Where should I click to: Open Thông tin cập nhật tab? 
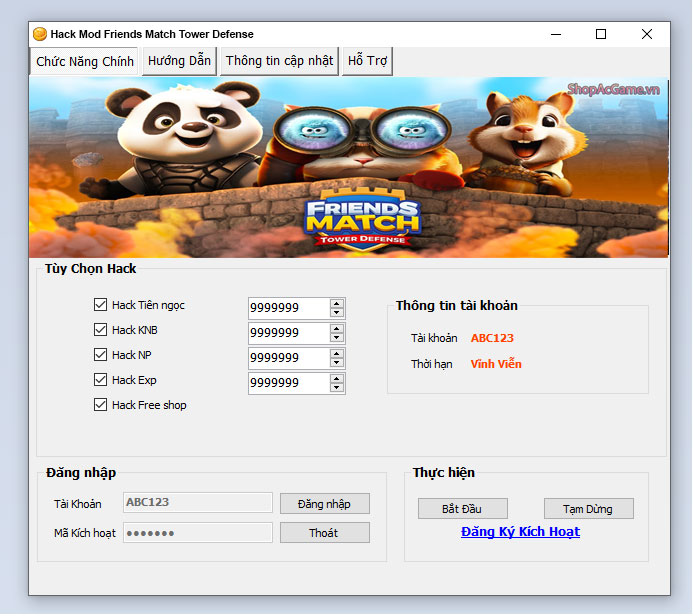pos(279,61)
